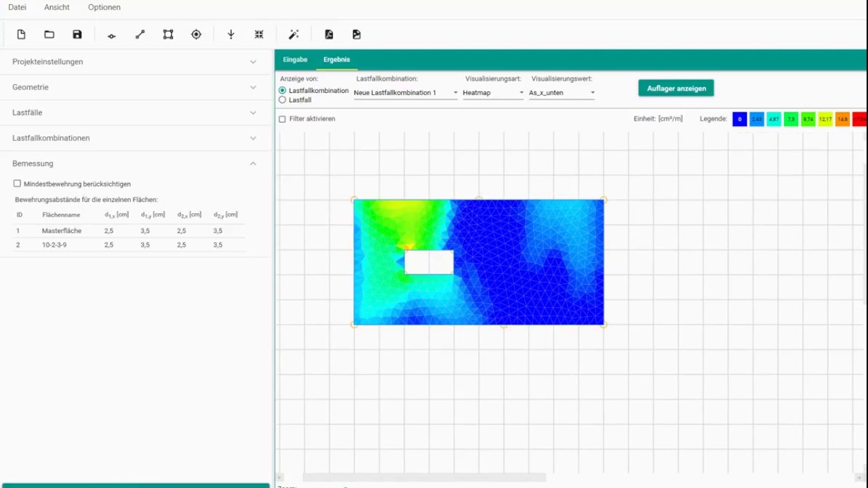
Task: Click the dark blue 0 legend swatch
Action: pos(740,119)
